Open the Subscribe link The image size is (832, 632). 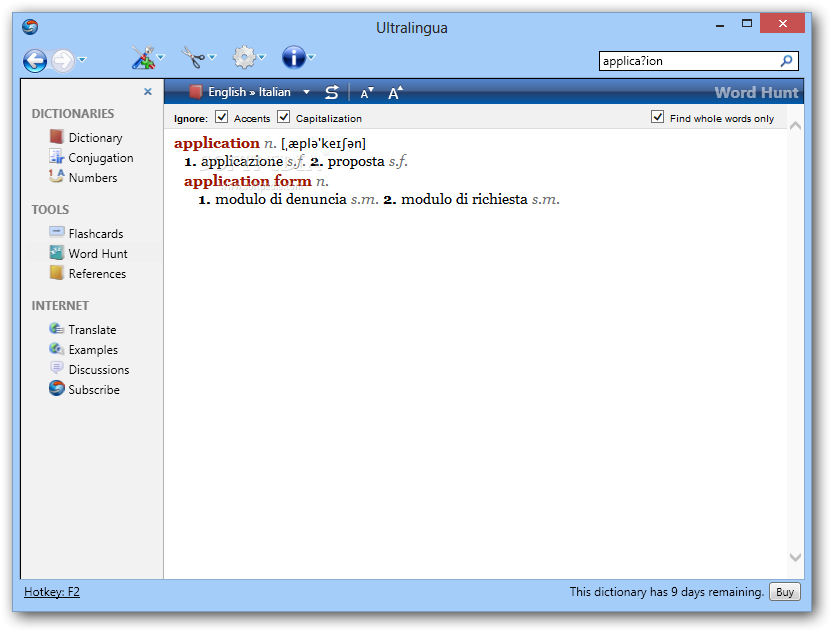click(94, 390)
